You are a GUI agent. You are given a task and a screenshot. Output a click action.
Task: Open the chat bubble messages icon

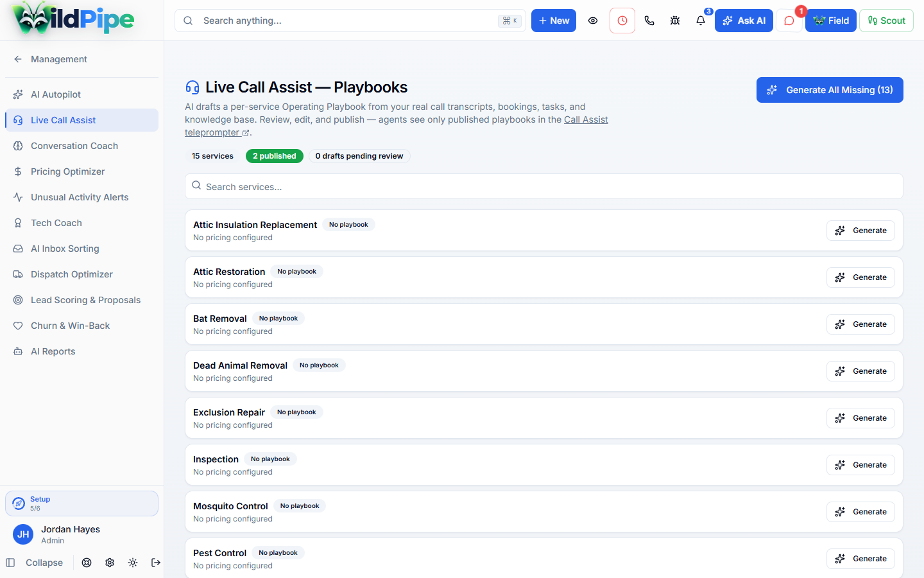click(x=789, y=21)
